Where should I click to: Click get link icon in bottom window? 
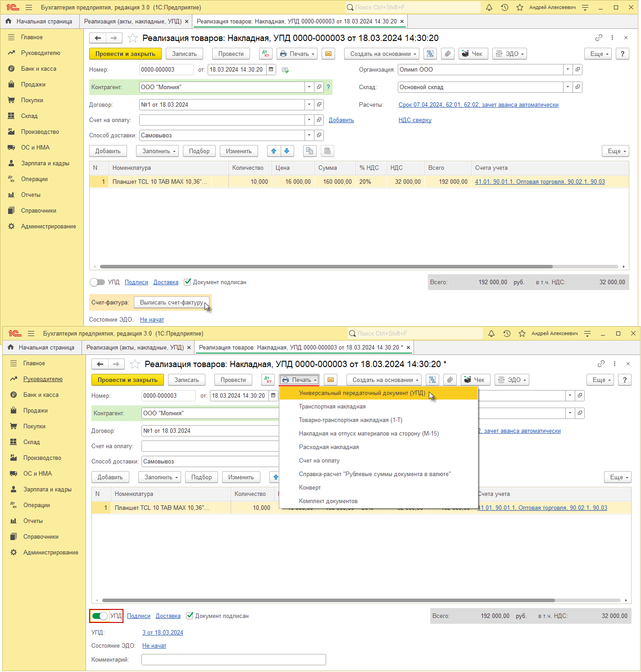coord(601,363)
